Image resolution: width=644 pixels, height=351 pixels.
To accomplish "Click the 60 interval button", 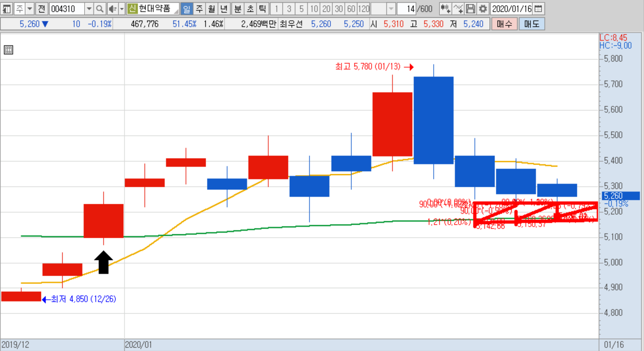I will coord(351,8).
